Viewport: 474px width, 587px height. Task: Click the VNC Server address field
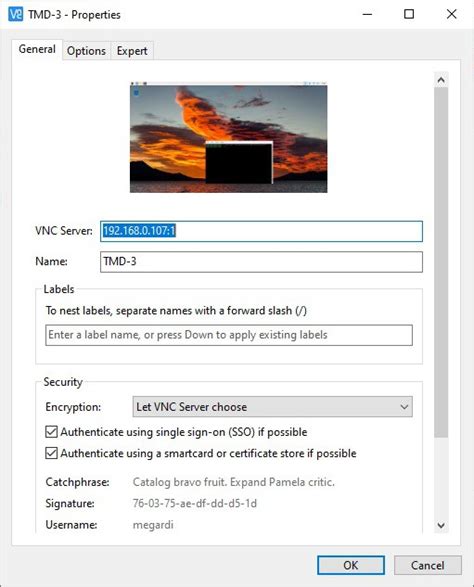click(x=261, y=231)
